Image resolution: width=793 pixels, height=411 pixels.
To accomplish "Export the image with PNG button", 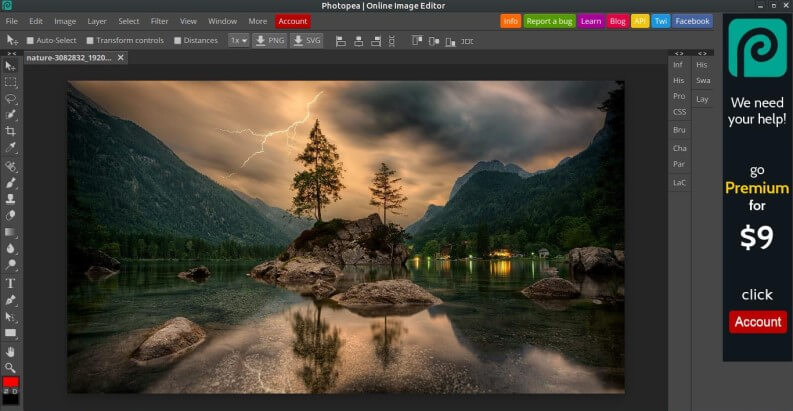I will coord(270,40).
